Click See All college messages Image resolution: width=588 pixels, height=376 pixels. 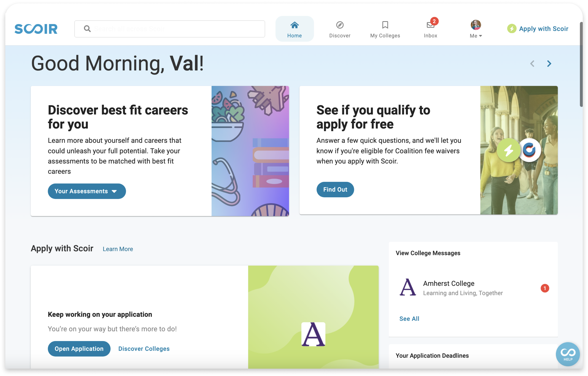409,318
